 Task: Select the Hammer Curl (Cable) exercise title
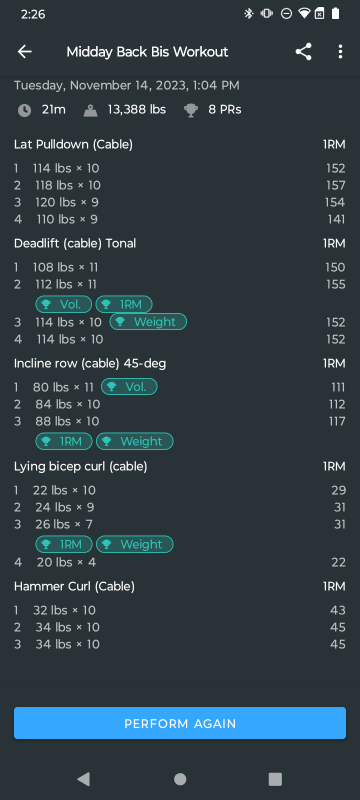[74, 587]
